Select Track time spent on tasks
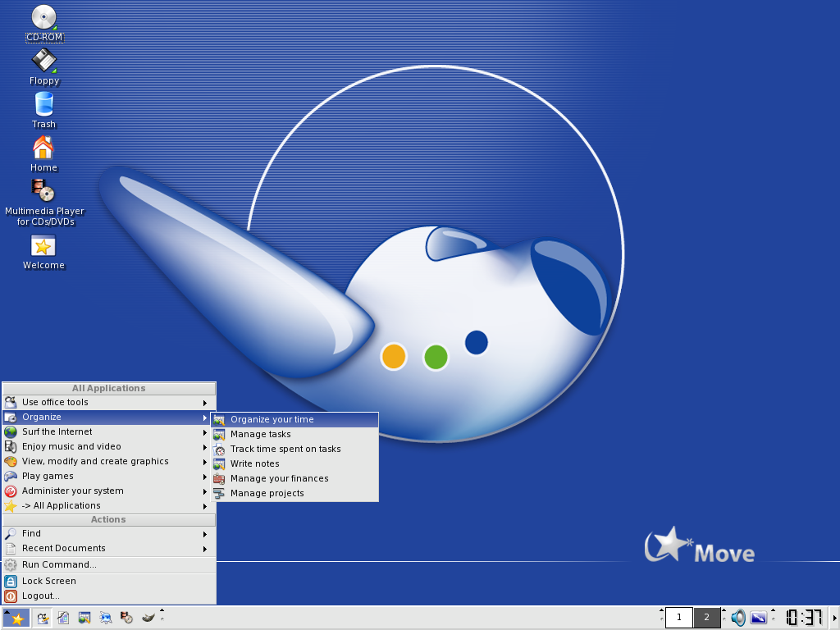Viewport: 840px width, 630px height. [294, 449]
